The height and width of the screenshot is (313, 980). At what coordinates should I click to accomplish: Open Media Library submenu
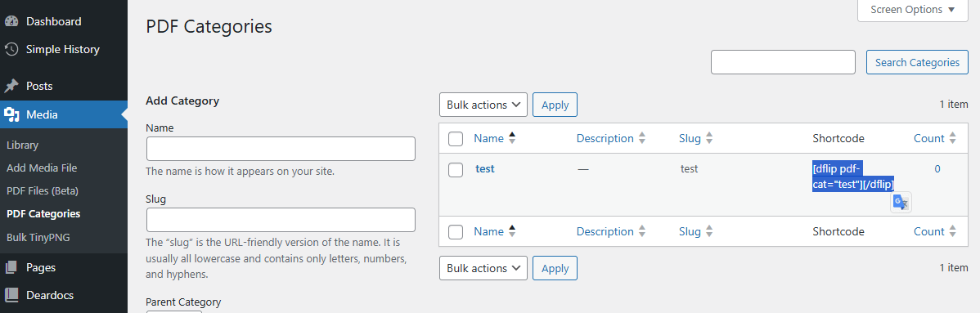point(23,145)
